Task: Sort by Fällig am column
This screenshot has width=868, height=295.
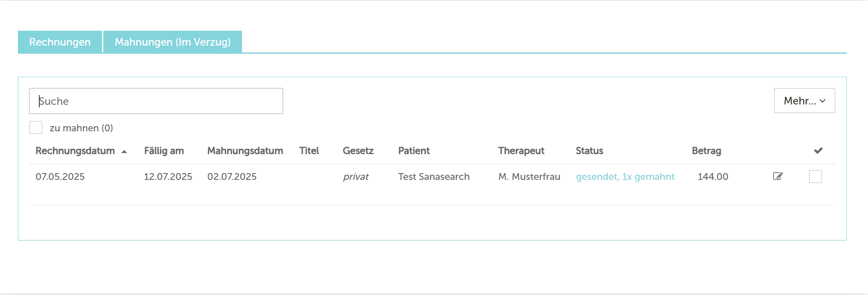Action: (164, 150)
